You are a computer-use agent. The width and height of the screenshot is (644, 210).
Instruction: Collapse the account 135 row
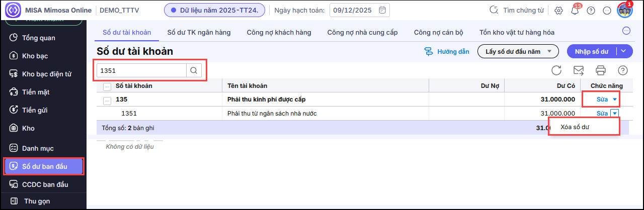point(107,100)
